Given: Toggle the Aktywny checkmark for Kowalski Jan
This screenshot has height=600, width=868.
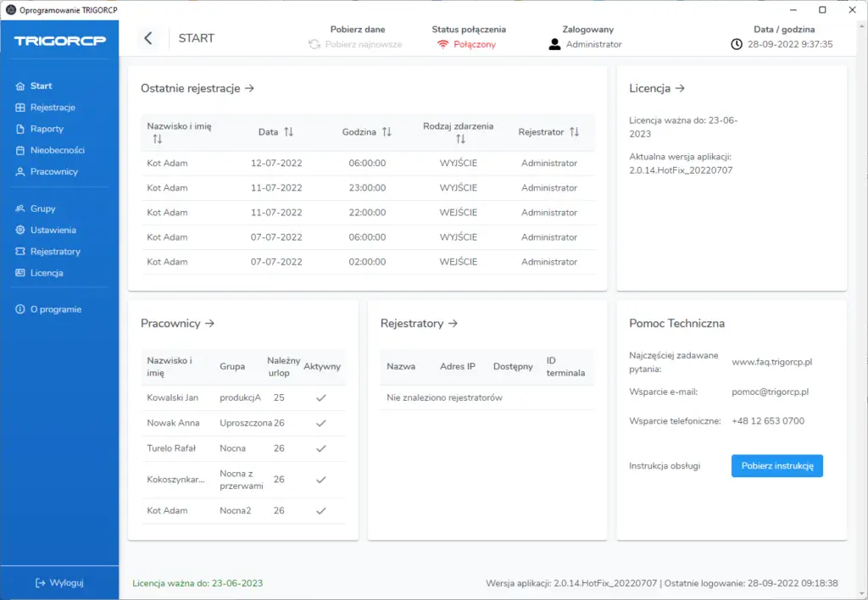Looking at the screenshot, I should [x=320, y=397].
